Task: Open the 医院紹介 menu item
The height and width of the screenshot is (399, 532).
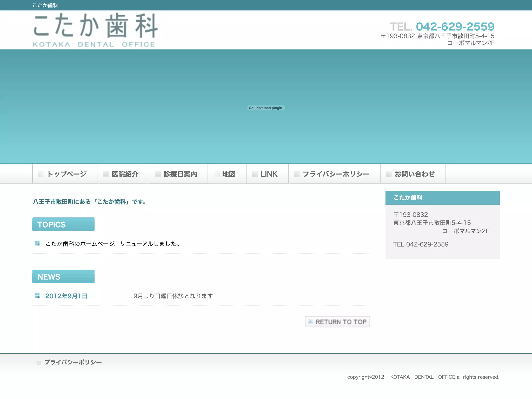Action: coord(123,174)
